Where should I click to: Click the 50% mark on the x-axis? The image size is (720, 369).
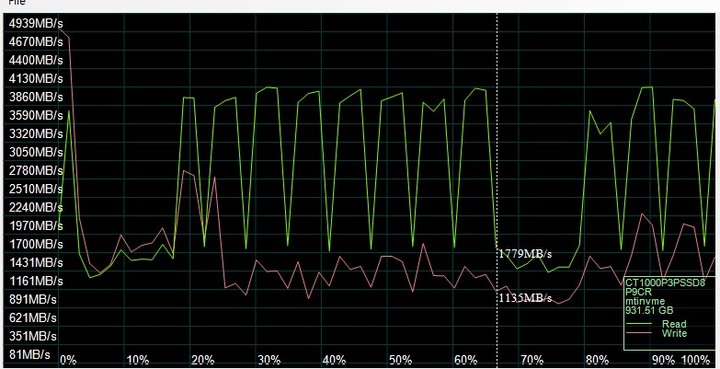(x=400, y=359)
